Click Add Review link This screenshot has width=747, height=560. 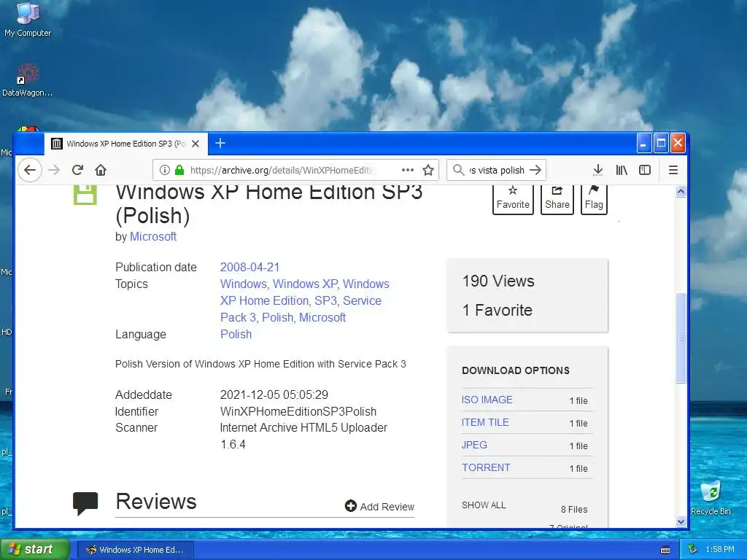(x=379, y=506)
